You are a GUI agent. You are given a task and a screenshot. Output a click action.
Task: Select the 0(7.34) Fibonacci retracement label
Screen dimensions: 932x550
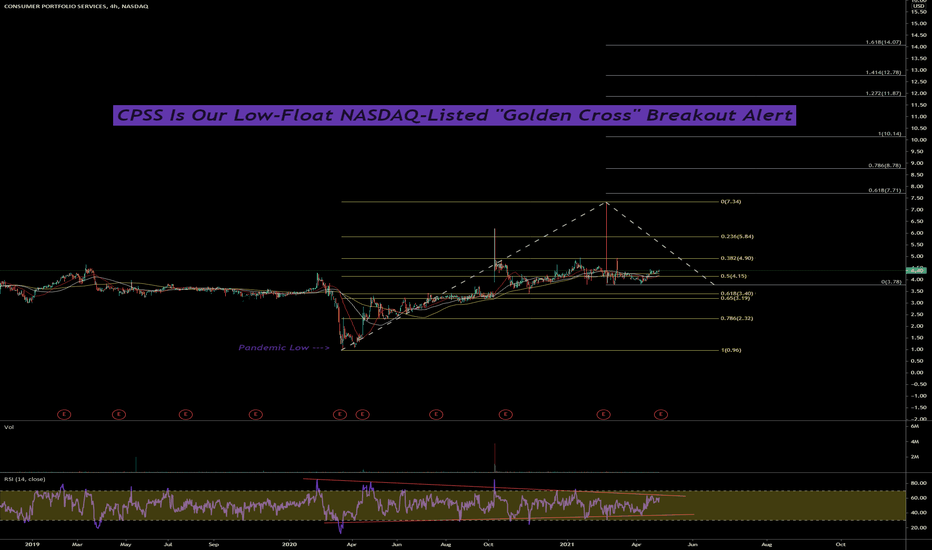coord(731,202)
